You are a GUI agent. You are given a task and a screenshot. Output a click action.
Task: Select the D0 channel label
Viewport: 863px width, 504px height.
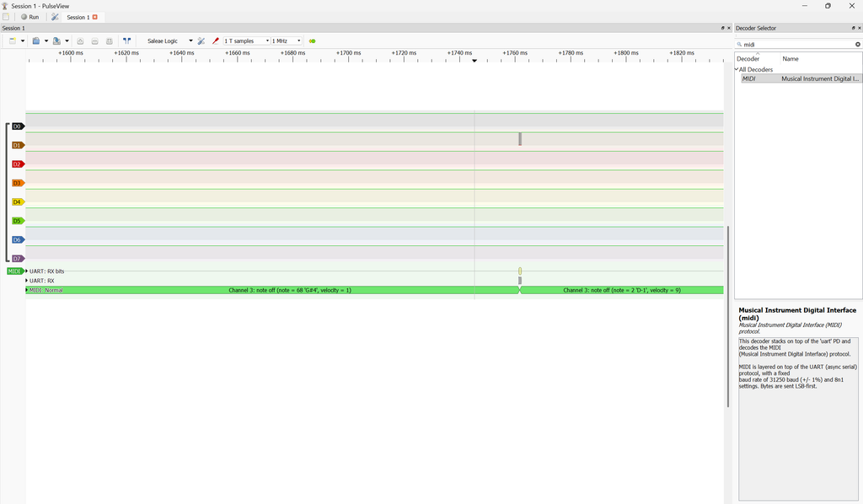[18, 126]
